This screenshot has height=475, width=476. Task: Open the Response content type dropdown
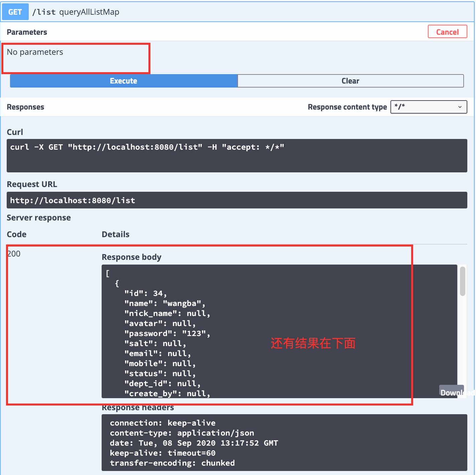(428, 107)
